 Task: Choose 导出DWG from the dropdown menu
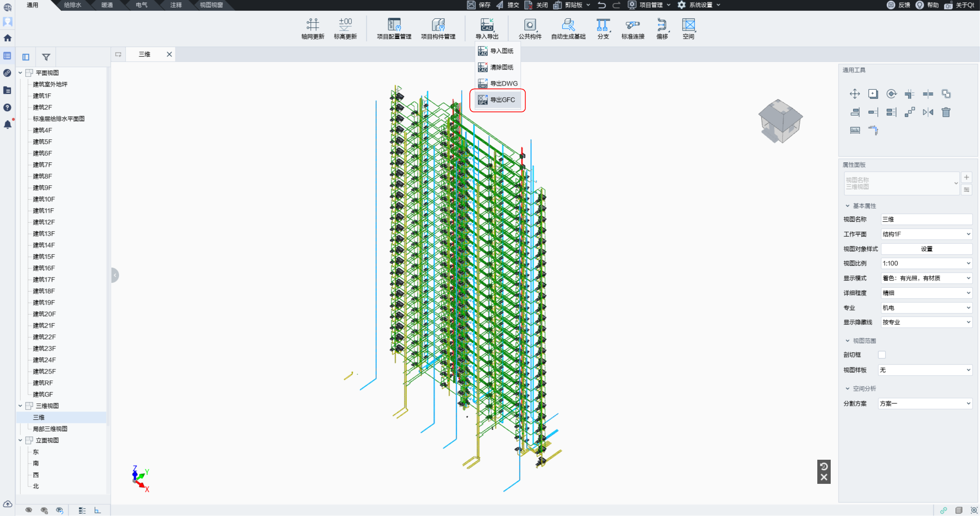tap(498, 83)
